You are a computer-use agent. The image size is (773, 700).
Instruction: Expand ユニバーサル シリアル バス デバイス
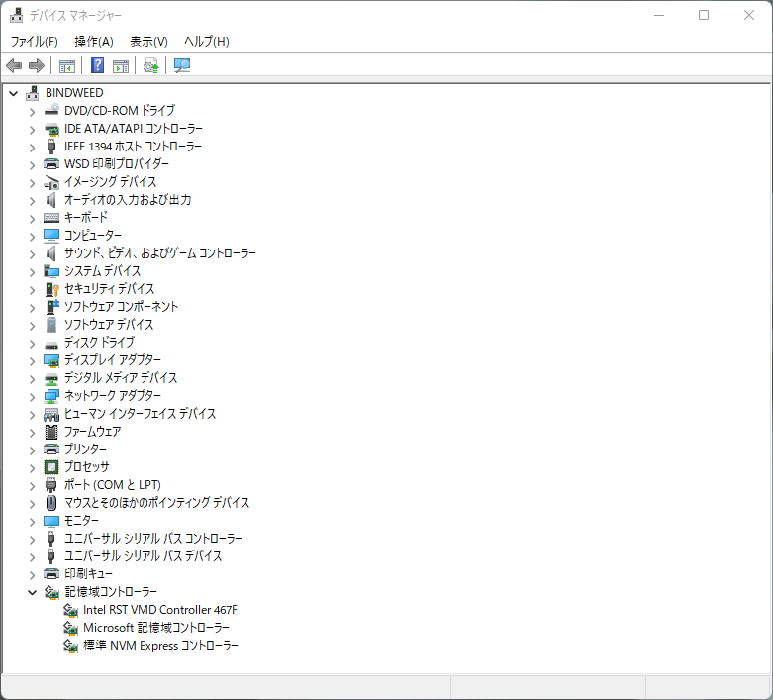(33, 556)
